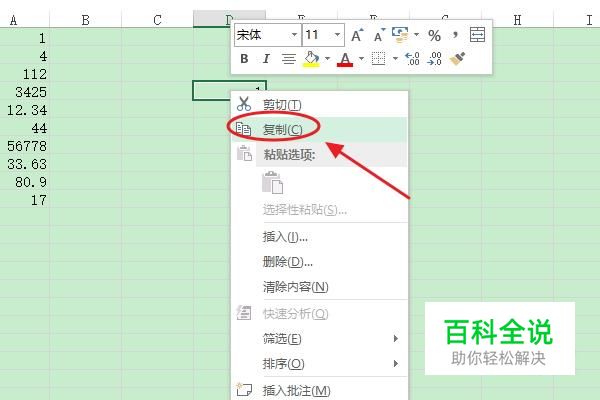Screen dimensions: 600x400
Task: Increase decimal places
Action: (x=412, y=59)
